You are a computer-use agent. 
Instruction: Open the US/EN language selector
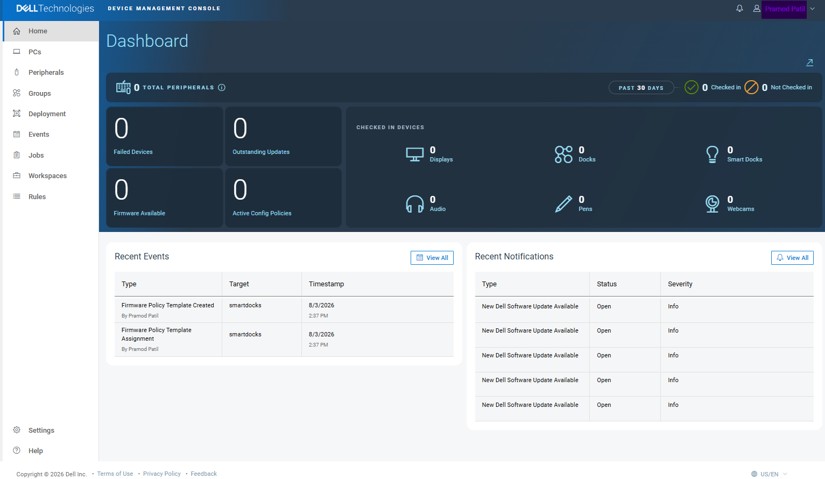769,474
